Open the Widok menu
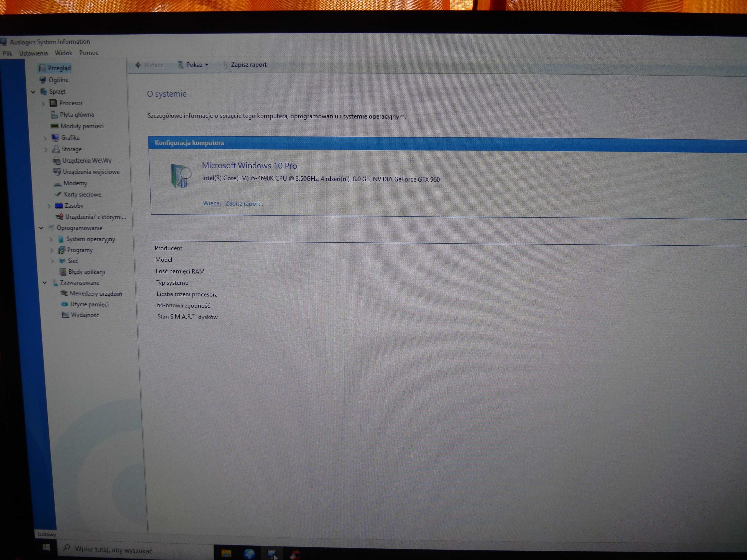The image size is (747, 560). coord(63,53)
